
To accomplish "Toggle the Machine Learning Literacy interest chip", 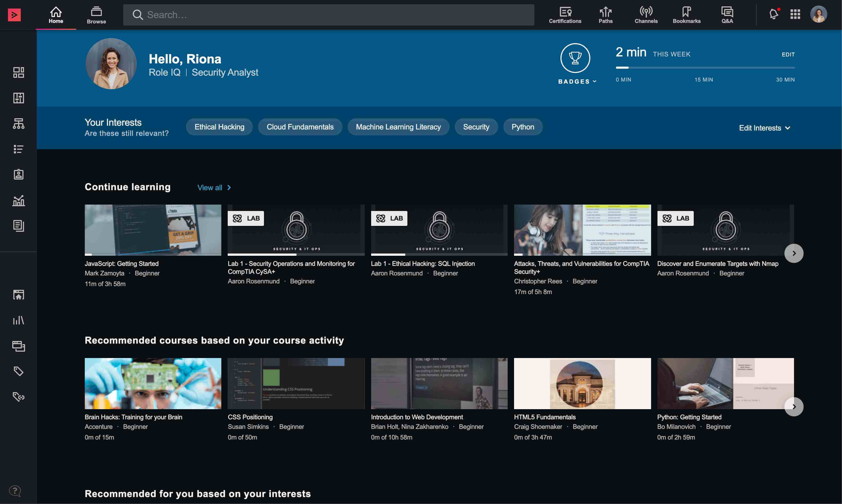I will (x=398, y=127).
